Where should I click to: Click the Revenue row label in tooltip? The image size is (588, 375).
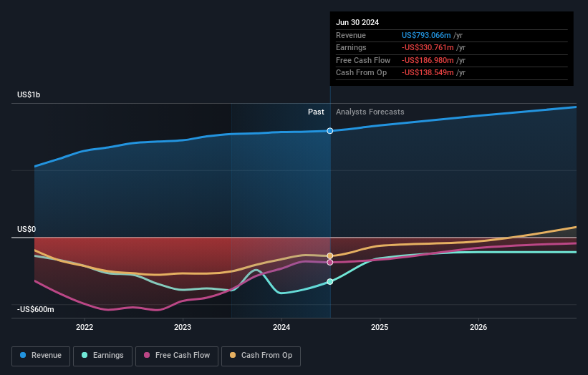tap(351, 35)
